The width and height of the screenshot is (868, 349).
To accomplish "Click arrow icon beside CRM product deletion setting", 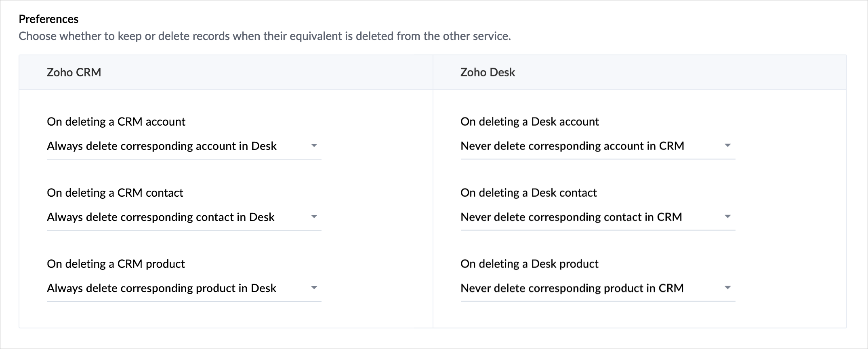I will (314, 288).
